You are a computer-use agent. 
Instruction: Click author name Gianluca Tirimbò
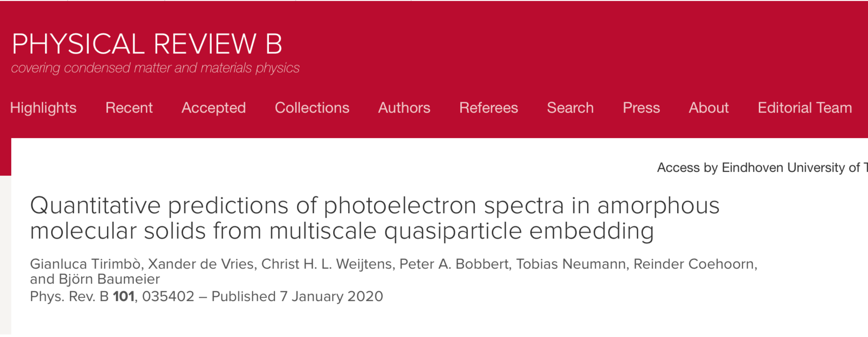(x=85, y=264)
